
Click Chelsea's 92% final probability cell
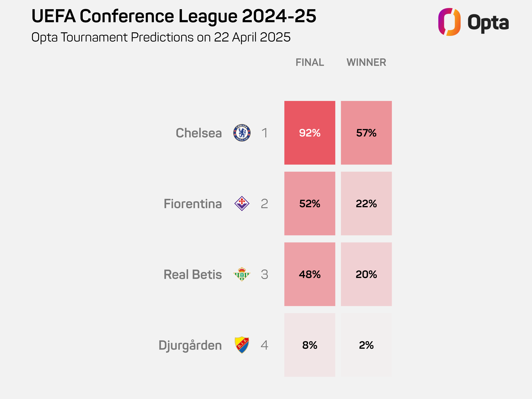(309, 133)
